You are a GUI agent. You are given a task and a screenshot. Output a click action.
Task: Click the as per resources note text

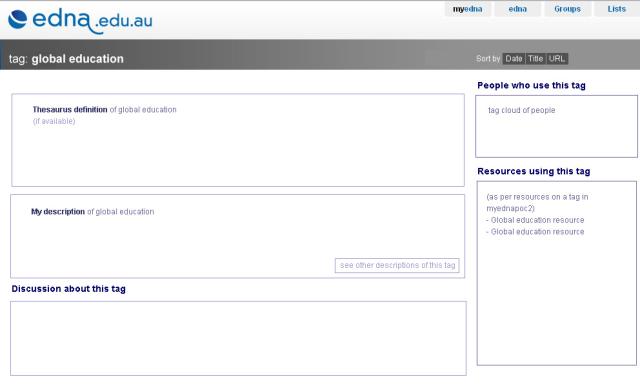tap(537, 202)
